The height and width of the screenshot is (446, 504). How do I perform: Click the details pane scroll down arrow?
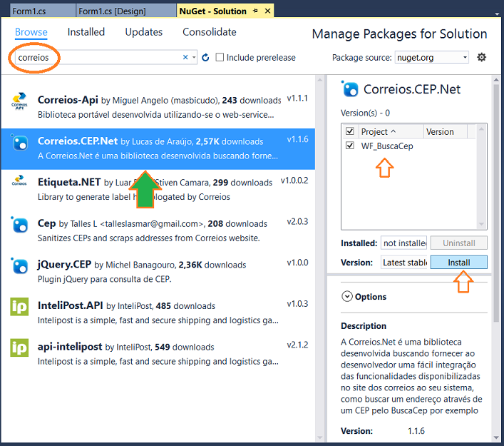pos(496,437)
